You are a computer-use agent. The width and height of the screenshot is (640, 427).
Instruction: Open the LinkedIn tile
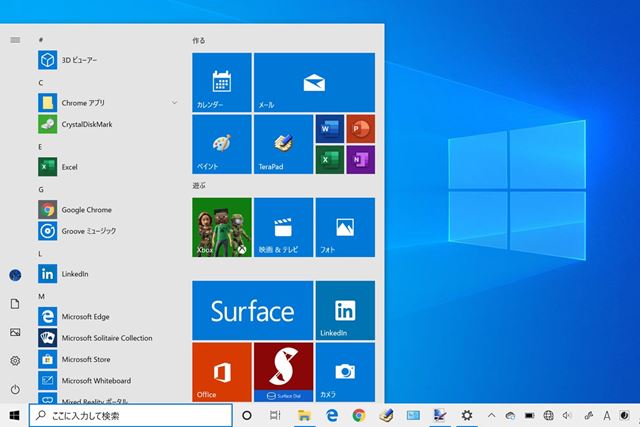click(345, 310)
